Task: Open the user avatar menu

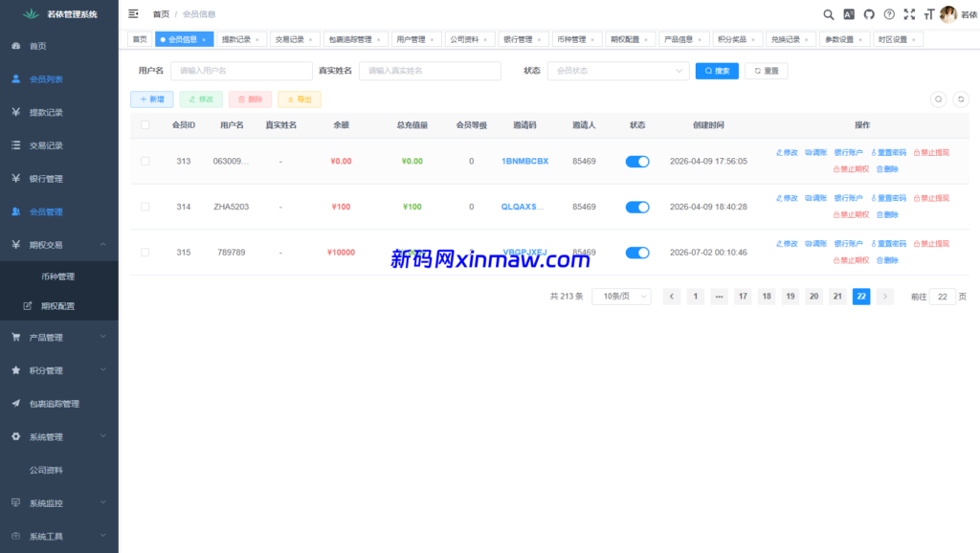Action: [x=948, y=14]
